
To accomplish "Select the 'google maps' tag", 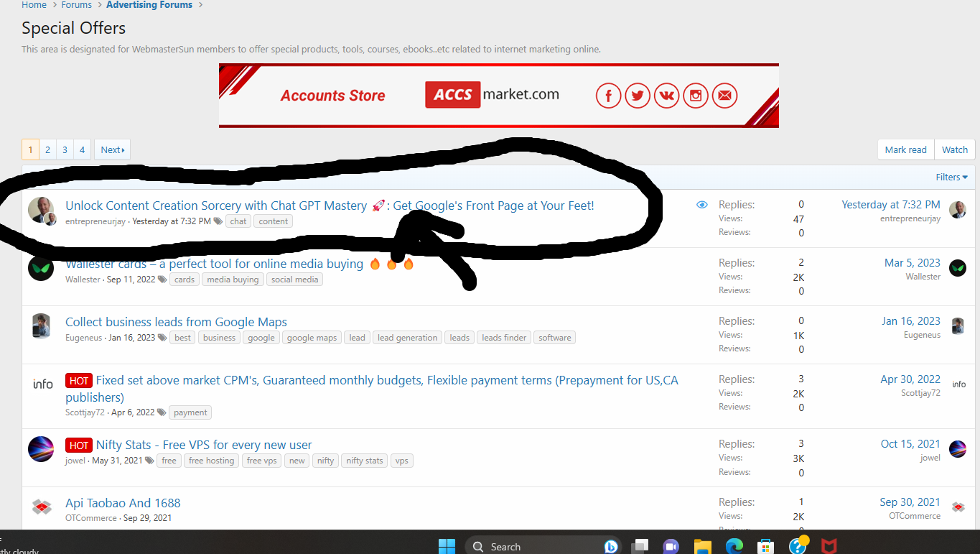I will pyautogui.click(x=312, y=338).
